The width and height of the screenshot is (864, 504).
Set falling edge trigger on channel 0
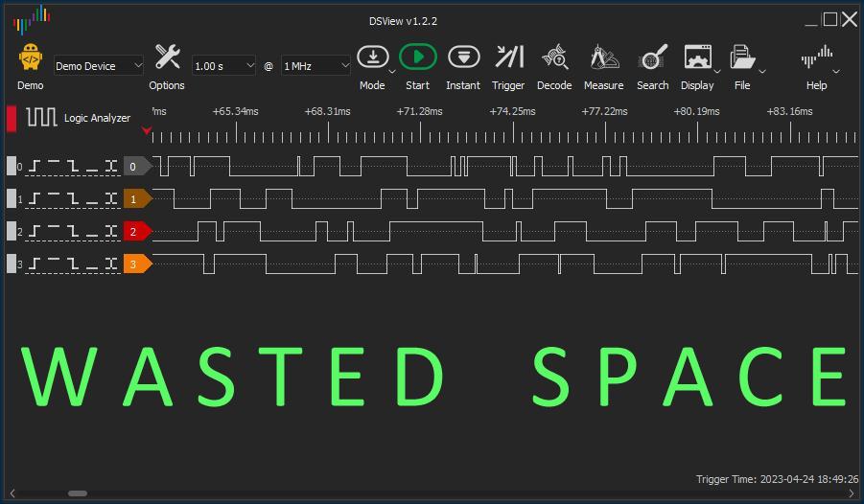[73, 167]
